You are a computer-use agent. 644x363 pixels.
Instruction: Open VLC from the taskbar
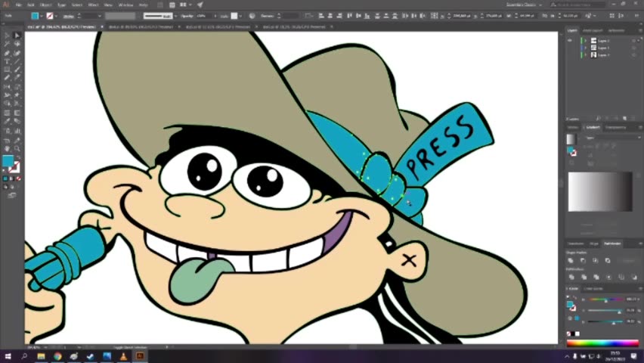pos(123,356)
